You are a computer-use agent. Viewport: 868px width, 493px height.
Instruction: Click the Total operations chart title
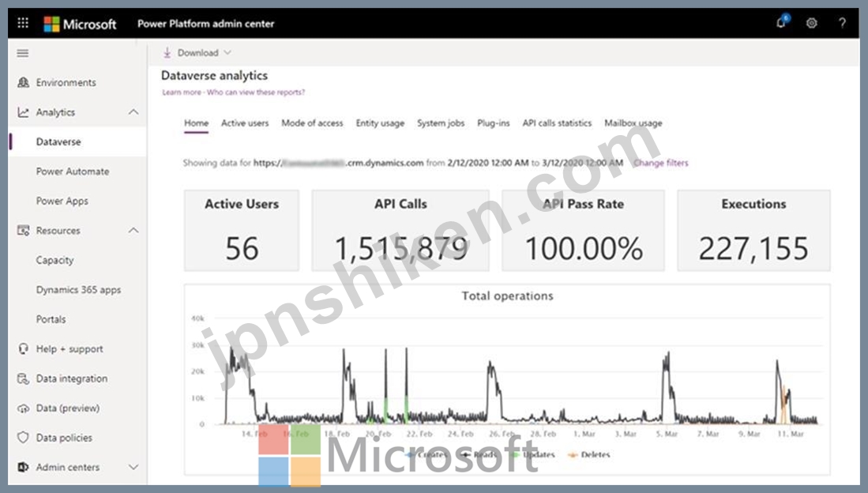point(508,295)
